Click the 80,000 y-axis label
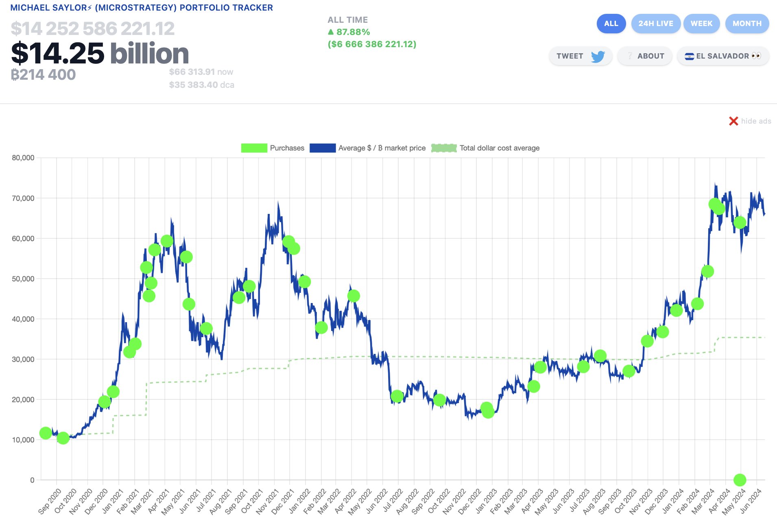777x532 pixels. click(x=23, y=158)
